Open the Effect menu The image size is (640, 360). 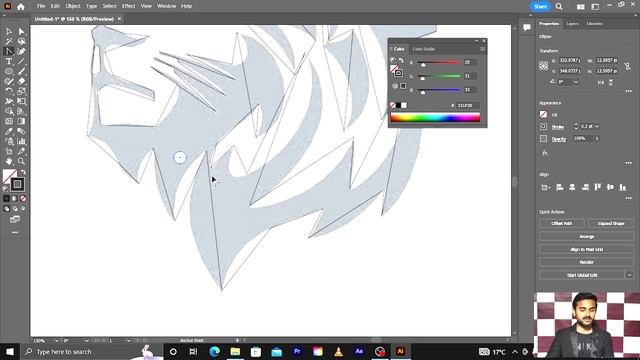(x=129, y=6)
